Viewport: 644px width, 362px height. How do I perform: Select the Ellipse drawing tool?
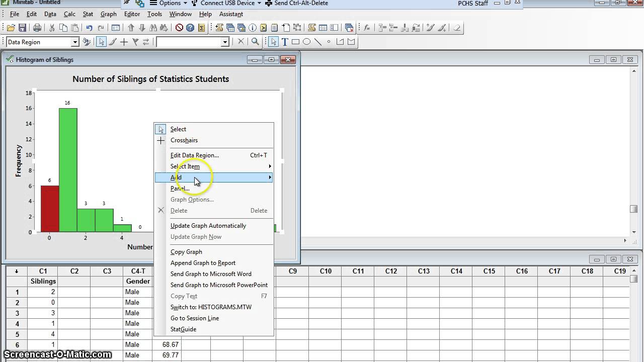pos(307,42)
